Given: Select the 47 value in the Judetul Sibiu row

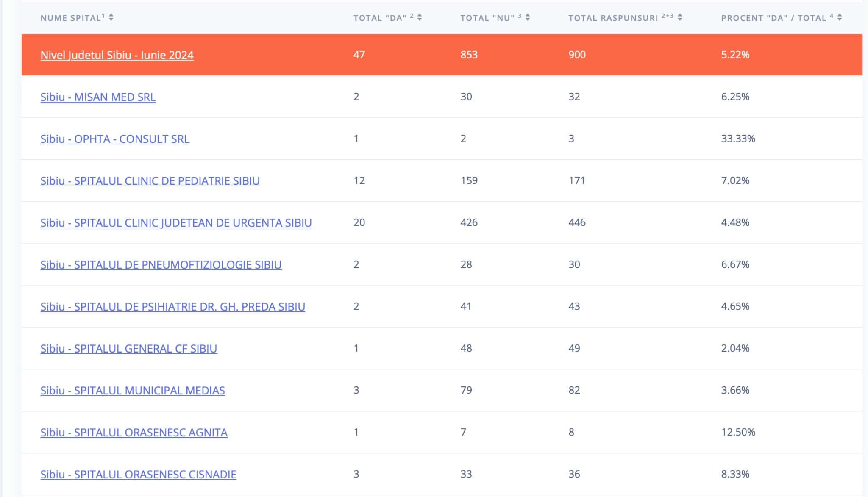Looking at the screenshot, I should 359,55.
